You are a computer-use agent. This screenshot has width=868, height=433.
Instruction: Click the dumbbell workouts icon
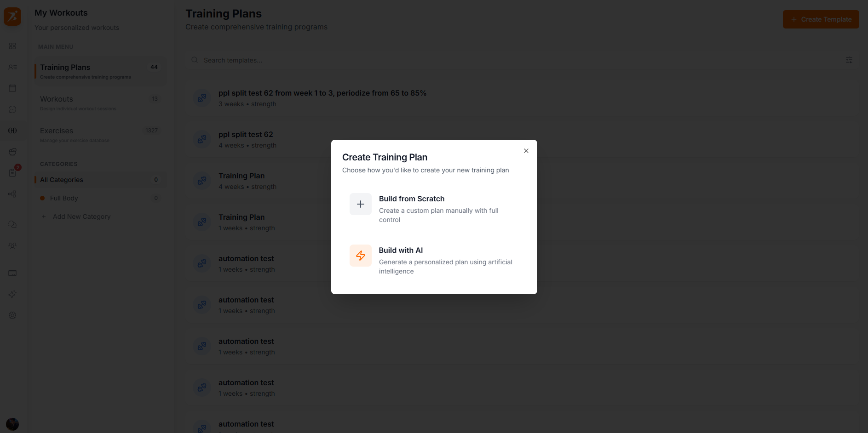(12, 131)
